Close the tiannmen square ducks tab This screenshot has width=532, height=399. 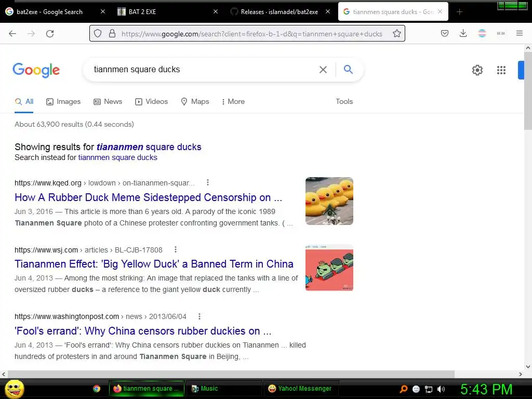440,11
